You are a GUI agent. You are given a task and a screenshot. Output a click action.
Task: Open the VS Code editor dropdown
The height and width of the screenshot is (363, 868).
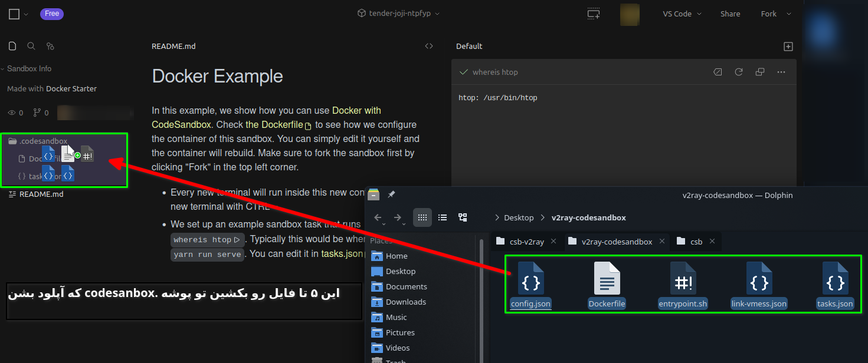(682, 14)
